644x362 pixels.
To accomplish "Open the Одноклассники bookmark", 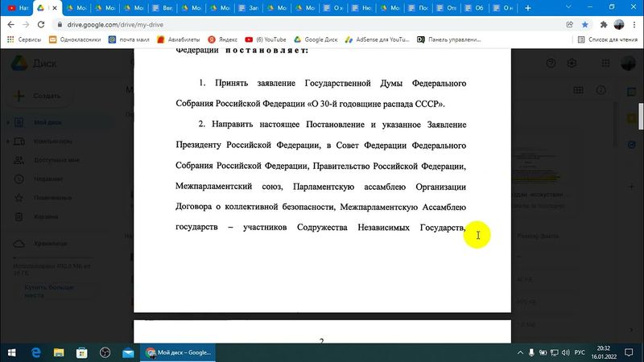I will coord(75,39).
